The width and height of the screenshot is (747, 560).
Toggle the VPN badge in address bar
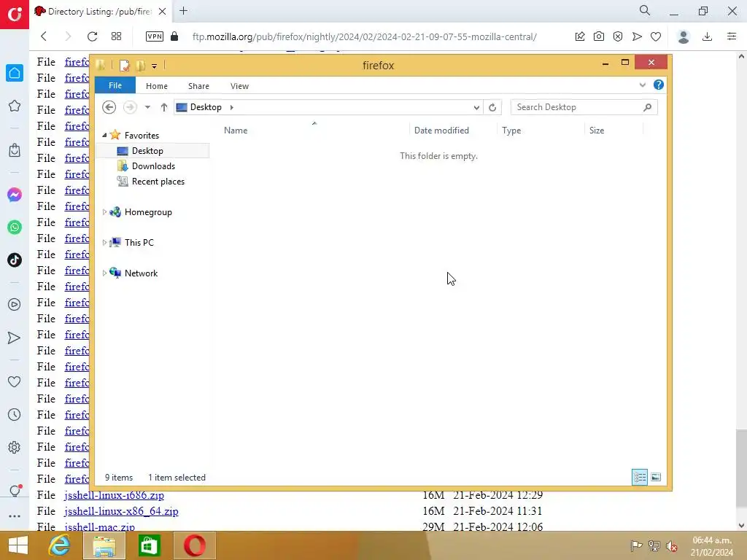pyautogui.click(x=155, y=36)
